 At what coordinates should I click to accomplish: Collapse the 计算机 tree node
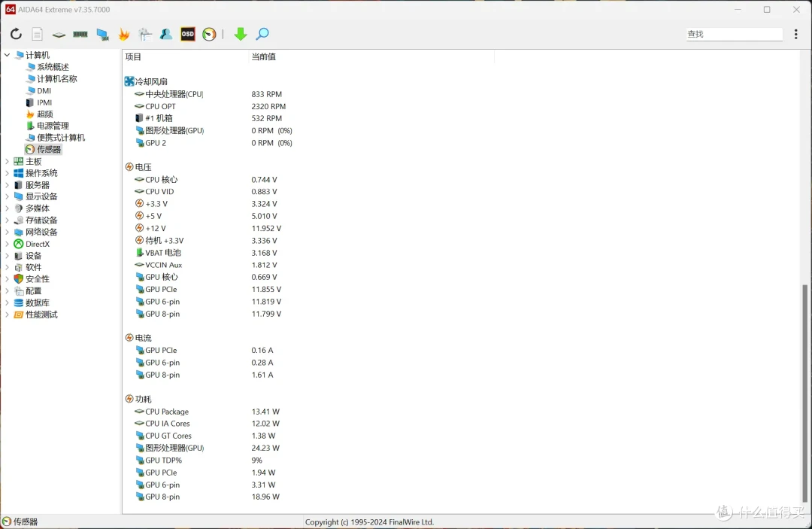tap(7, 55)
